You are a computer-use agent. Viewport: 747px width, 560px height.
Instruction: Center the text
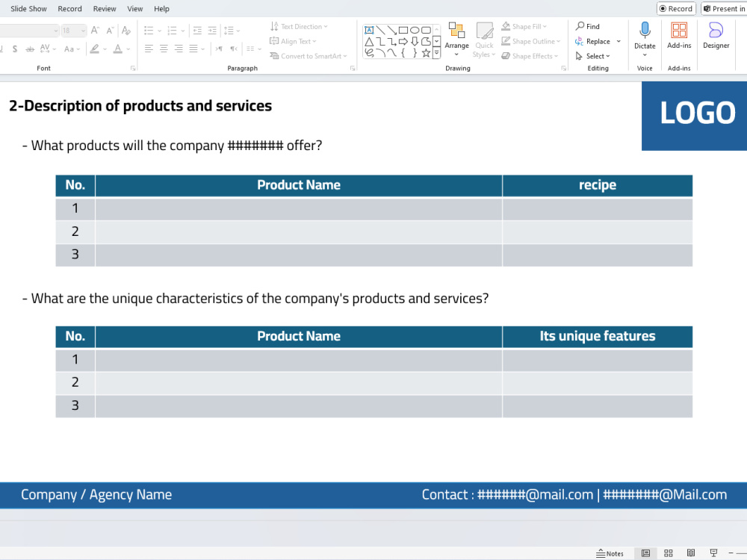click(164, 49)
